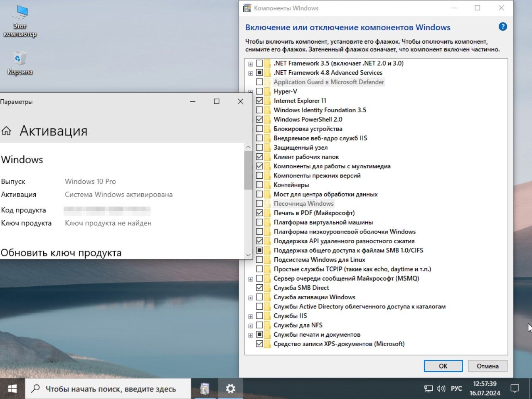Tick Windows Identity Foundation 3.5 checkbox

click(x=259, y=110)
